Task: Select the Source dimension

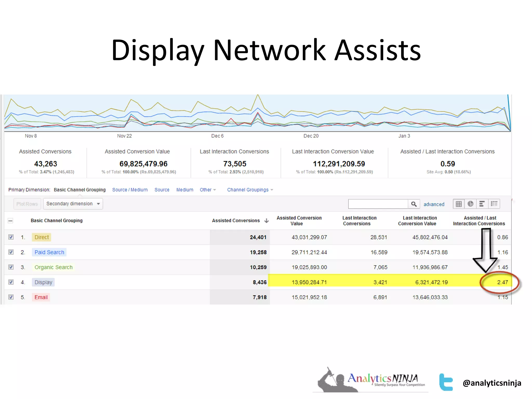Action: pos(162,190)
